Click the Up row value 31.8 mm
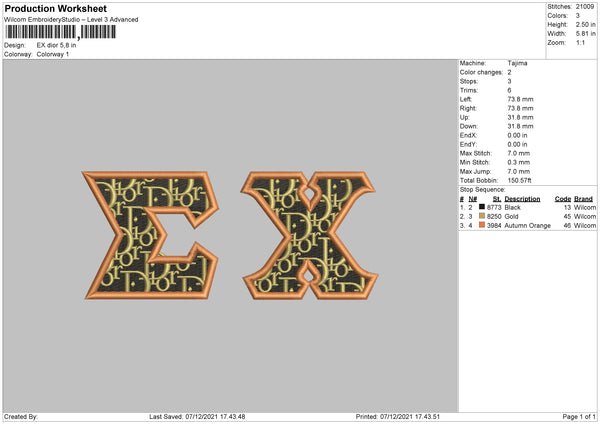The image size is (600, 424). pyautogui.click(x=520, y=117)
